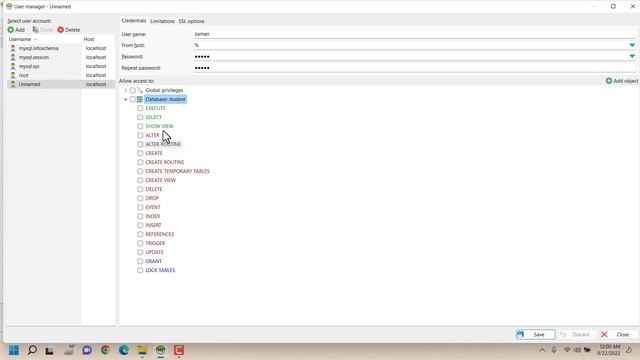
Task: Check the Database student checkbox
Action: coord(132,99)
